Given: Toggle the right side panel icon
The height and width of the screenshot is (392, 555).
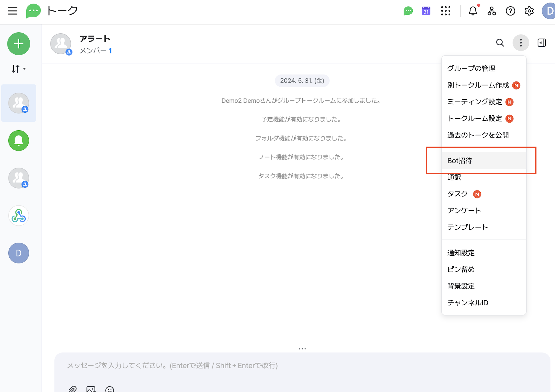Looking at the screenshot, I should click(x=542, y=43).
